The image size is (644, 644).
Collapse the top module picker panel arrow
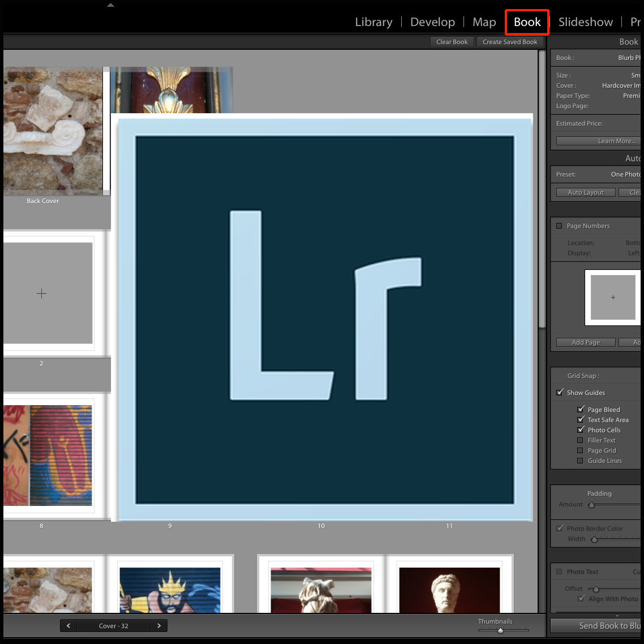[x=110, y=5]
